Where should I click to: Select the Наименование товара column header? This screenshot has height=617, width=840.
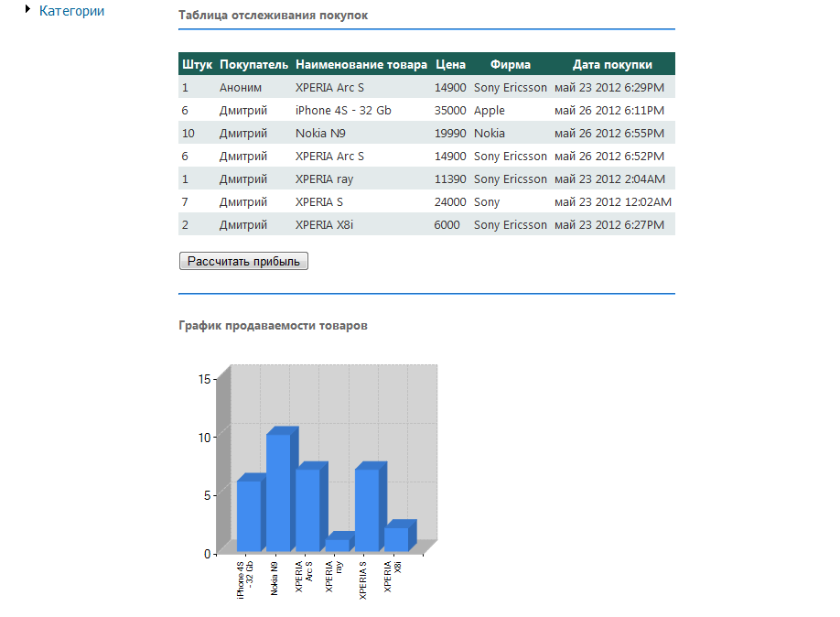pos(361,64)
